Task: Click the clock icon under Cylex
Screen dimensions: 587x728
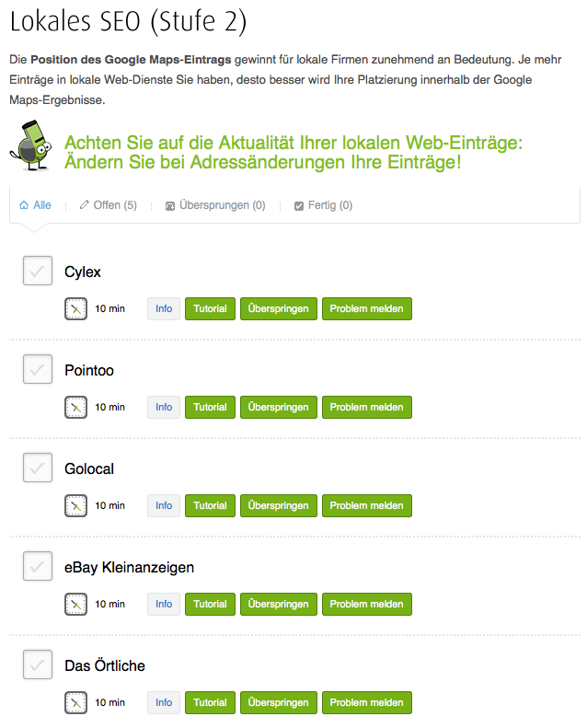Action: click(x=75, y=308)
